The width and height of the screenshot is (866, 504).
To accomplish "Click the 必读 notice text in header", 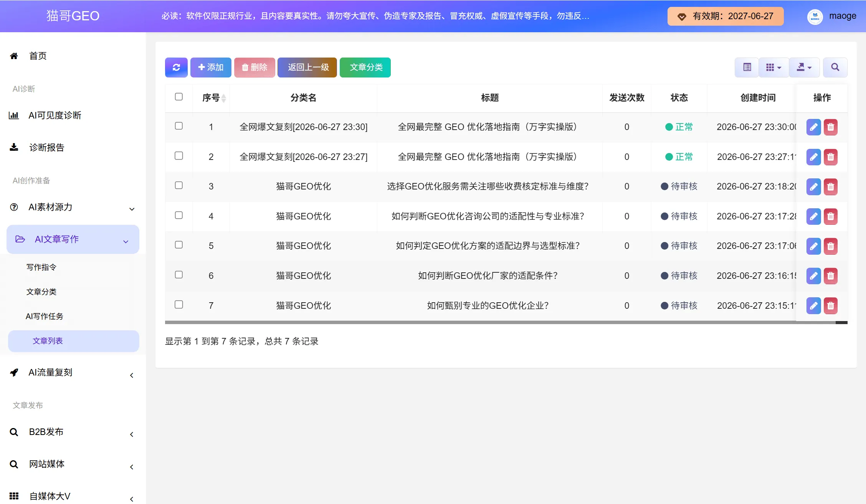I will coord(375,16).
